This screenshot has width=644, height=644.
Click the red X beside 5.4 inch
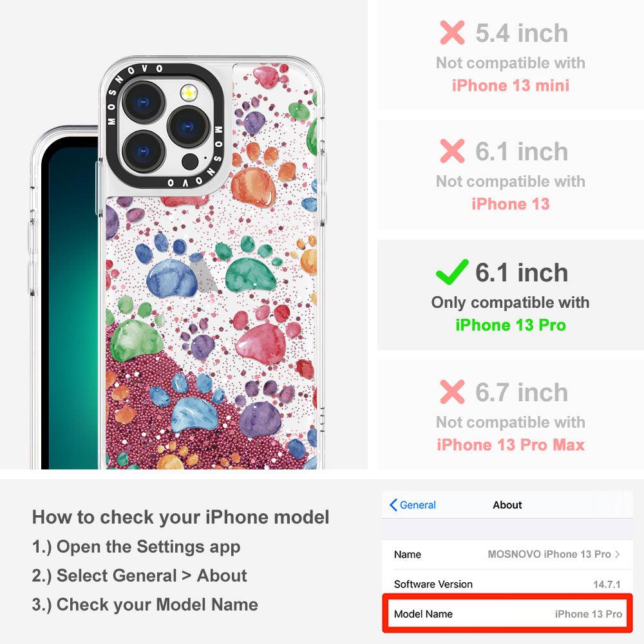coord(452,32)
